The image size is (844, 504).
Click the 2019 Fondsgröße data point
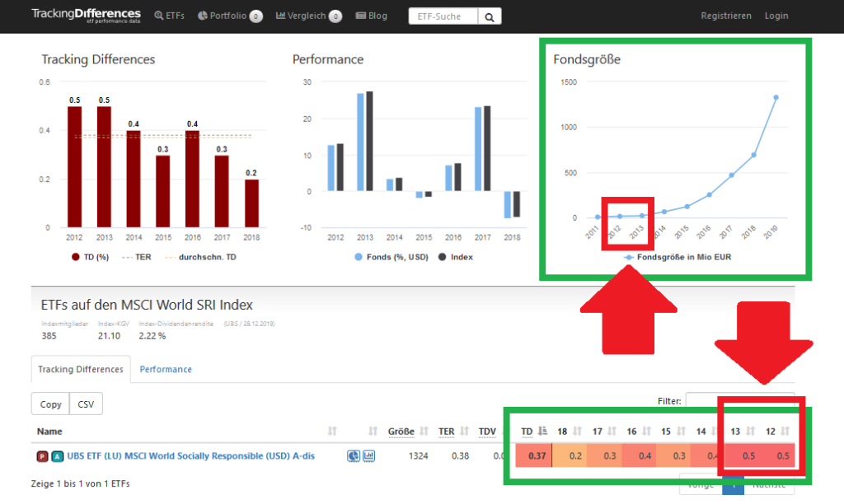776,97
